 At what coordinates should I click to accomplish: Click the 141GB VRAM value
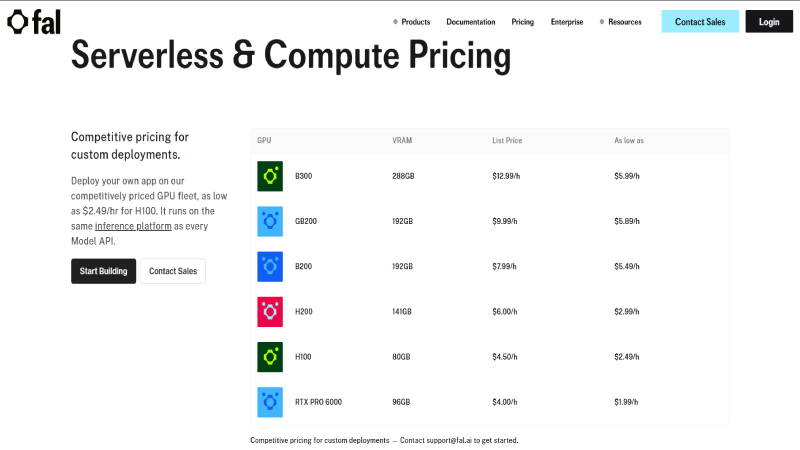(402, 312)
